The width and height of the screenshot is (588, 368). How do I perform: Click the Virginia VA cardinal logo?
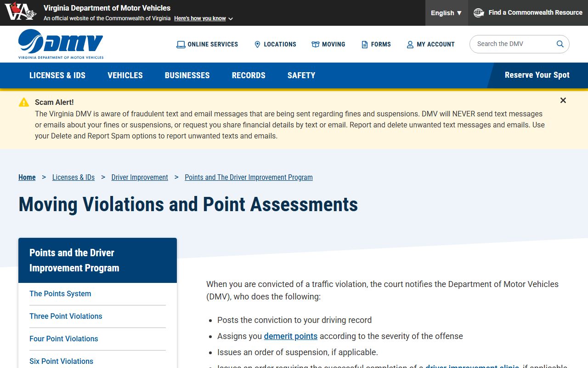coord(21,12)
